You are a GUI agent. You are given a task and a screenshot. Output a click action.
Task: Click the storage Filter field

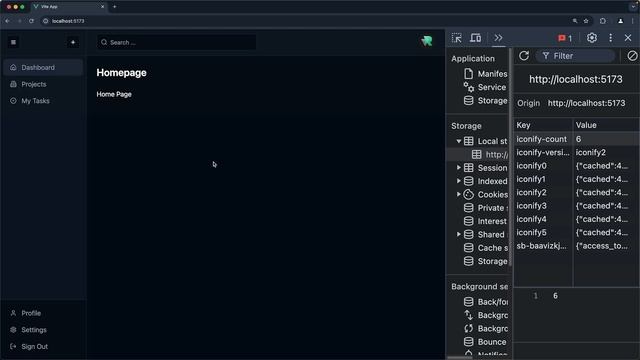pos(576,56)
